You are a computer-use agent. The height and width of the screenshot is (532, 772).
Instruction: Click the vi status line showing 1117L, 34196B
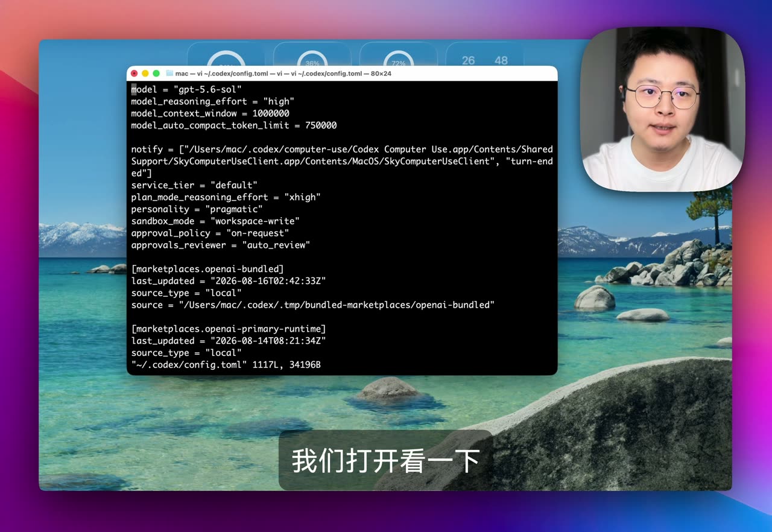click(x=226, y=365)
